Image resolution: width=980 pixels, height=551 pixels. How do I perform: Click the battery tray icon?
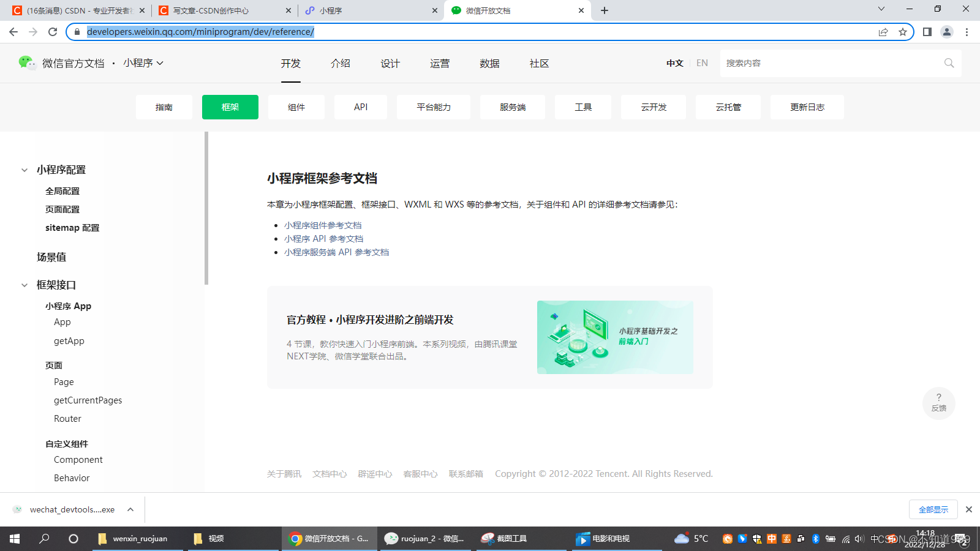tap(831, 539)
